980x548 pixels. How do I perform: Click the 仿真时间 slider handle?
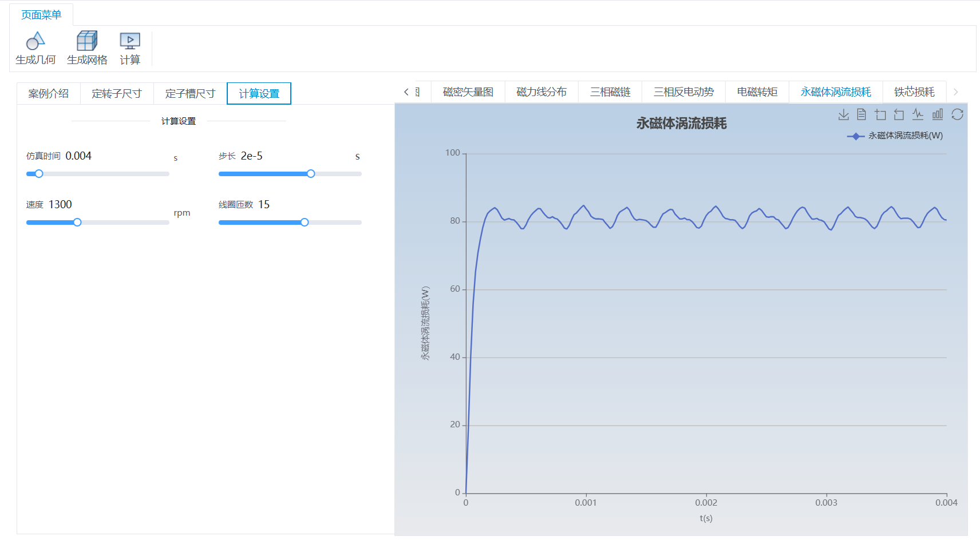point(39,174)
